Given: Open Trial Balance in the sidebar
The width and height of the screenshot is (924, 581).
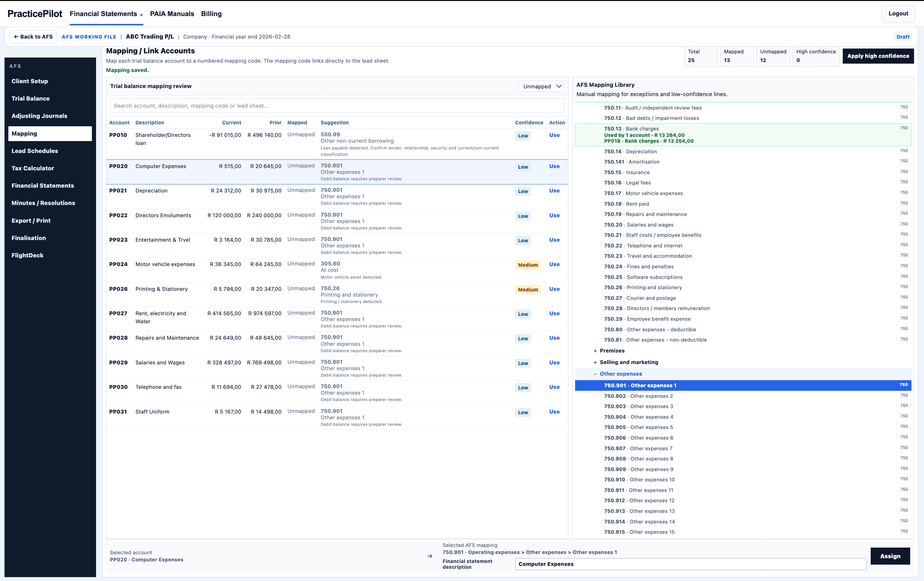Looking at the screenshot, I should (x=50, y=99).
